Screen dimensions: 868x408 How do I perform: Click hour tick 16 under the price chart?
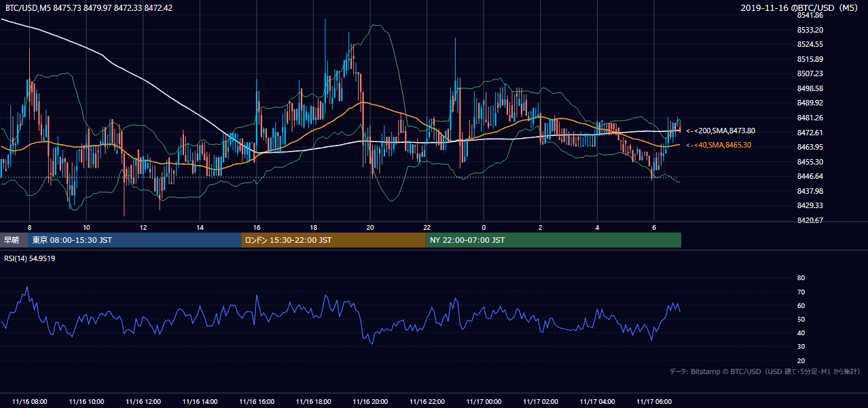point(257,227)
